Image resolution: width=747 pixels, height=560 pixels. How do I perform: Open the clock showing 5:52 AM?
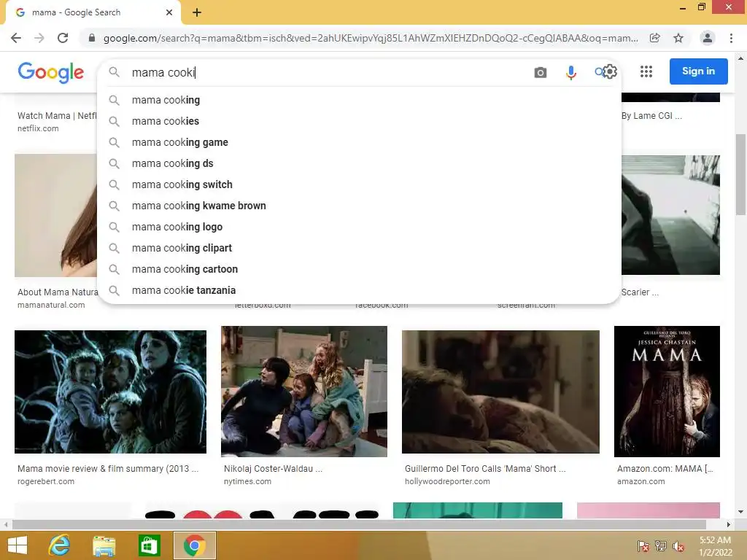tap(715, 546)
